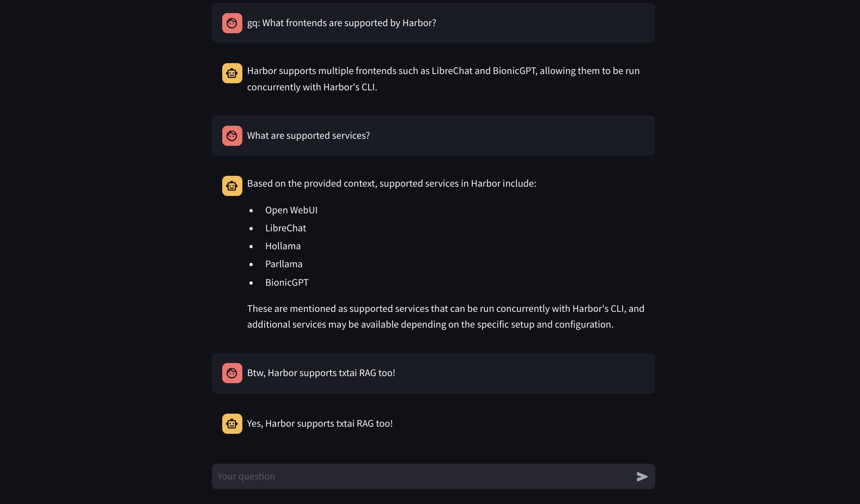Click bot avatar beside "Based on the provided context"
Viewport: 860px width, 504px height.
click(x=232, y=186)
